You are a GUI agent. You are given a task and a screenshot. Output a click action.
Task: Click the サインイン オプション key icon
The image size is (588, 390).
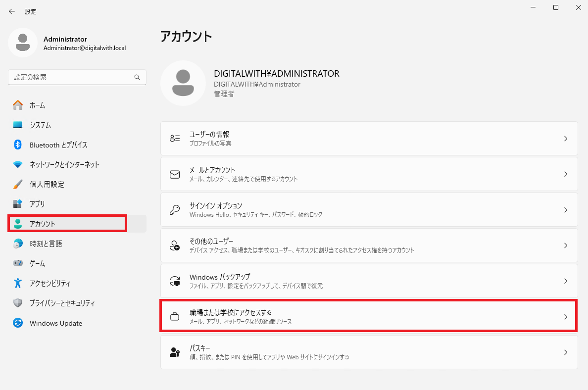tap(175, 210)
